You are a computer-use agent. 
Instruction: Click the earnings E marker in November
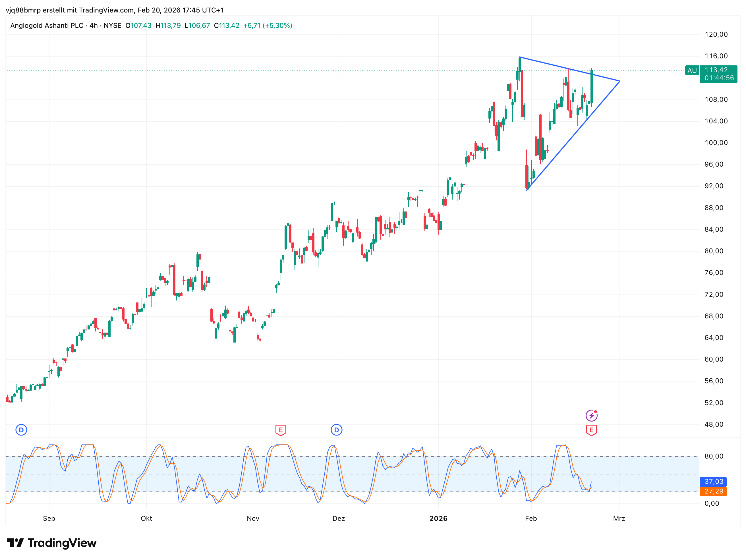tap(281, 430)
